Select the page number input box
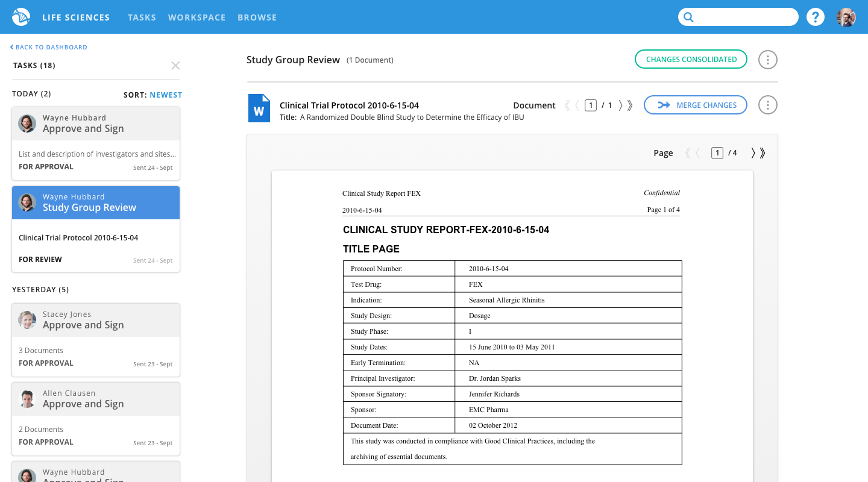 coord(717,153)
